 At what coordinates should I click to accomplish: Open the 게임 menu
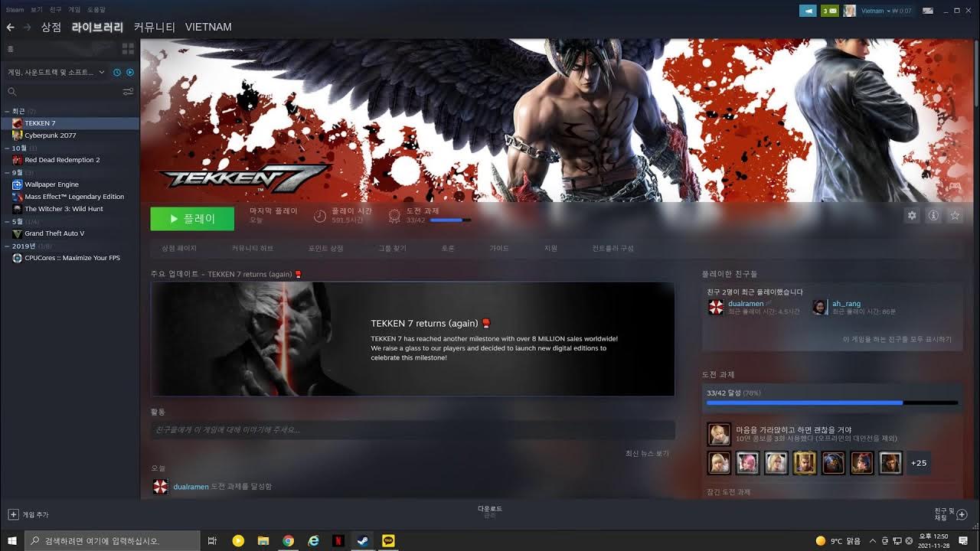coord(74,9)
